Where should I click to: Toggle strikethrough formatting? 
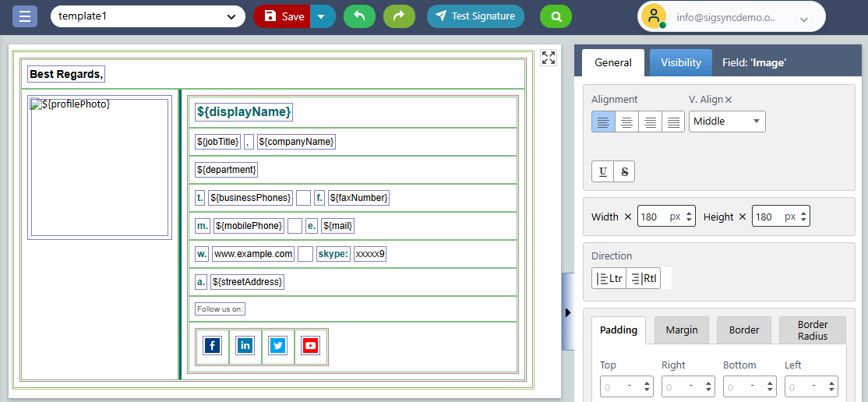(625, 172)
